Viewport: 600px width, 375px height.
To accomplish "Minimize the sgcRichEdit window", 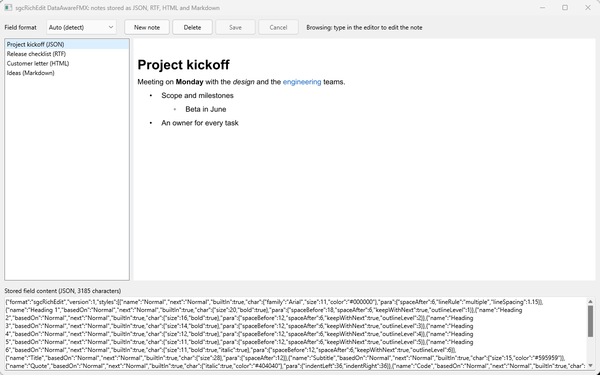I will click(543, 8).
